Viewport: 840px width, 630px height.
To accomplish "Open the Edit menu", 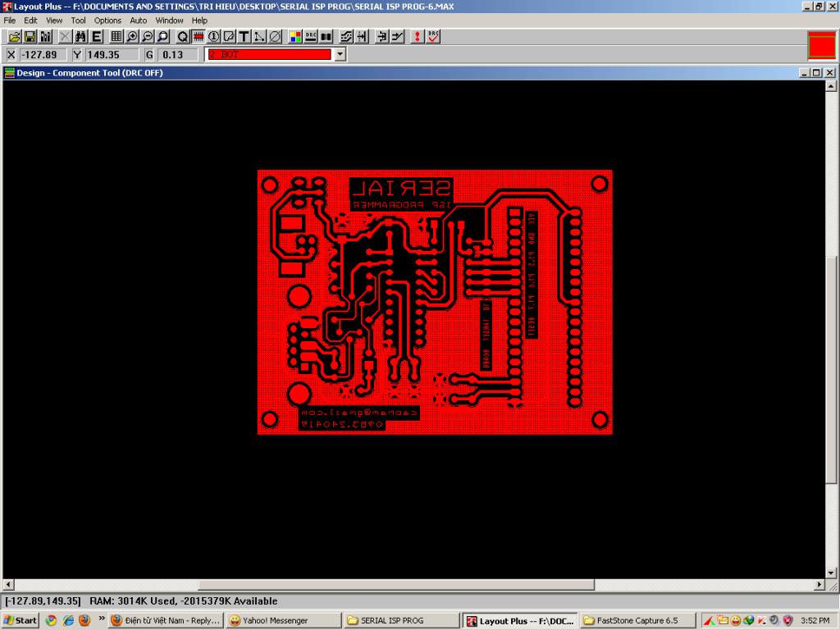I will [x=30, y=21].
